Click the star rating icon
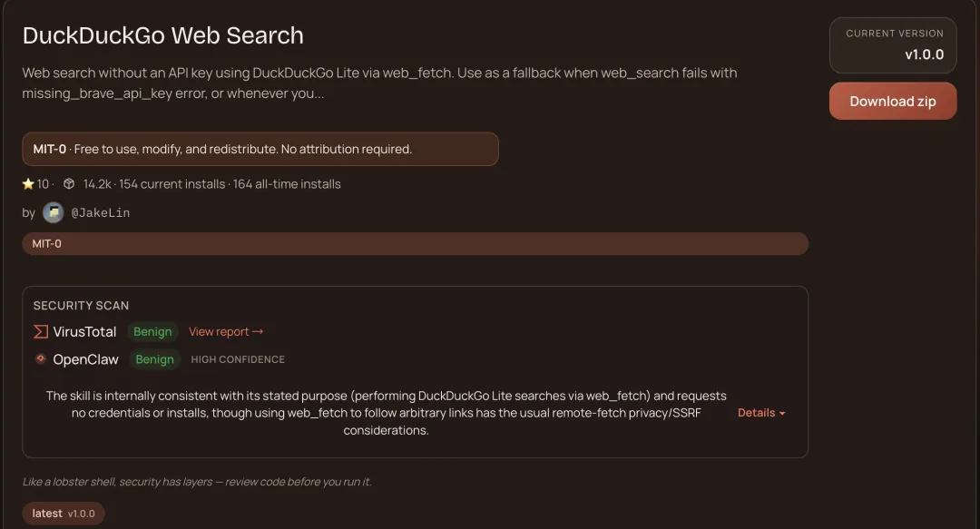Screen dimensions: 980x529 (28, 184)
